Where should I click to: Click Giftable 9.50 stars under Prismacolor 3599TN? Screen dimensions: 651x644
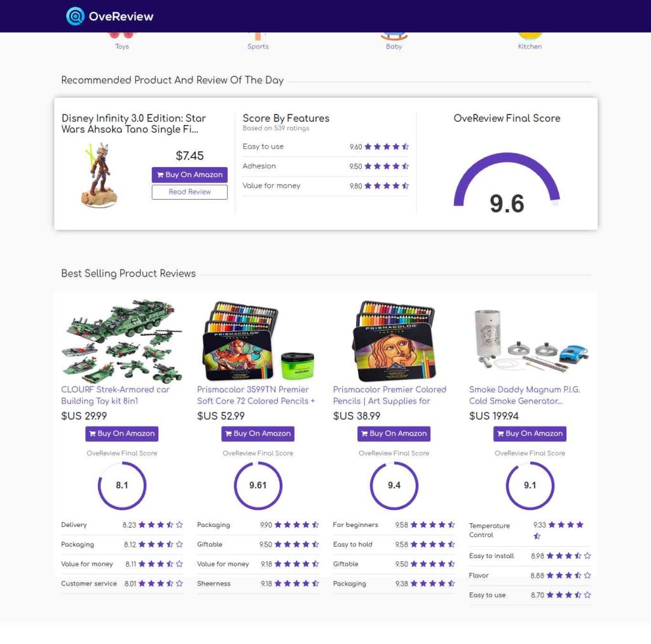(296, 544)
